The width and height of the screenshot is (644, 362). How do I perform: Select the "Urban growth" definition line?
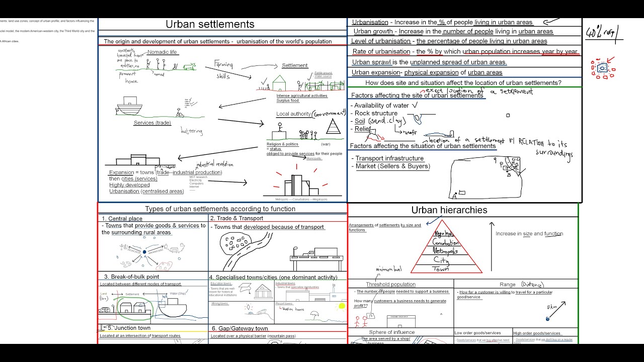click(453, 31)
